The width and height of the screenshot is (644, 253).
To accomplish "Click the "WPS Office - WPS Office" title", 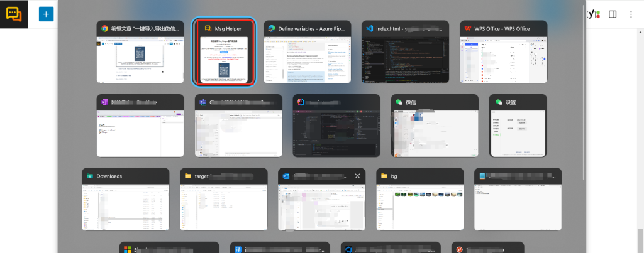I will tap(502, 29).
